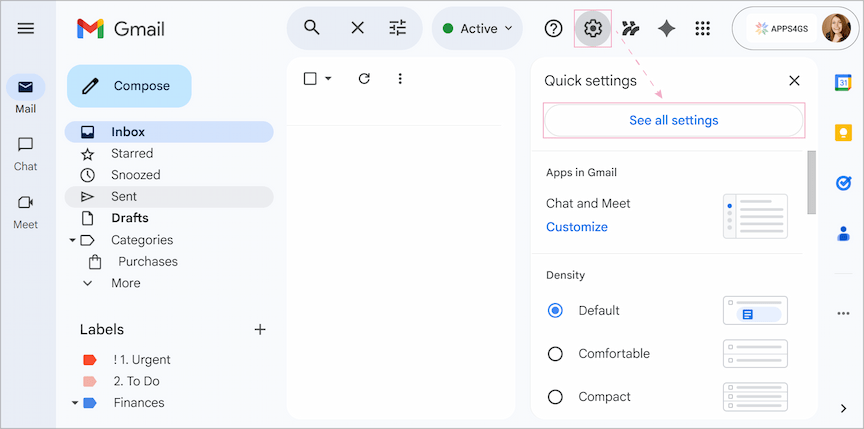Select the Comfortable density radio button

[555, 354]
